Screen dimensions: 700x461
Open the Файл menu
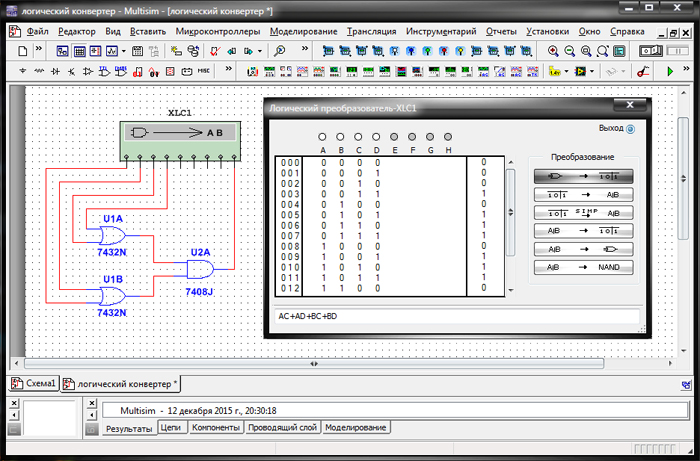coord(38,31)
